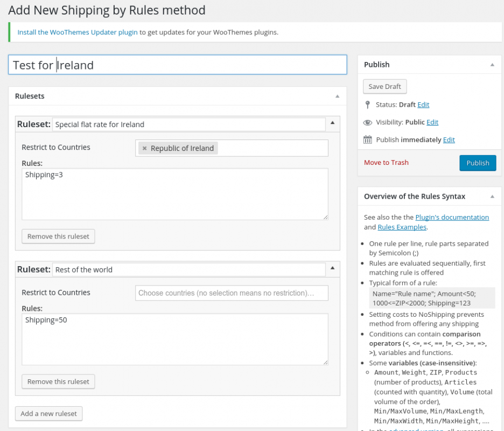
Task: Collapse the Special flat rate ruleset
Action: (332, 124)
